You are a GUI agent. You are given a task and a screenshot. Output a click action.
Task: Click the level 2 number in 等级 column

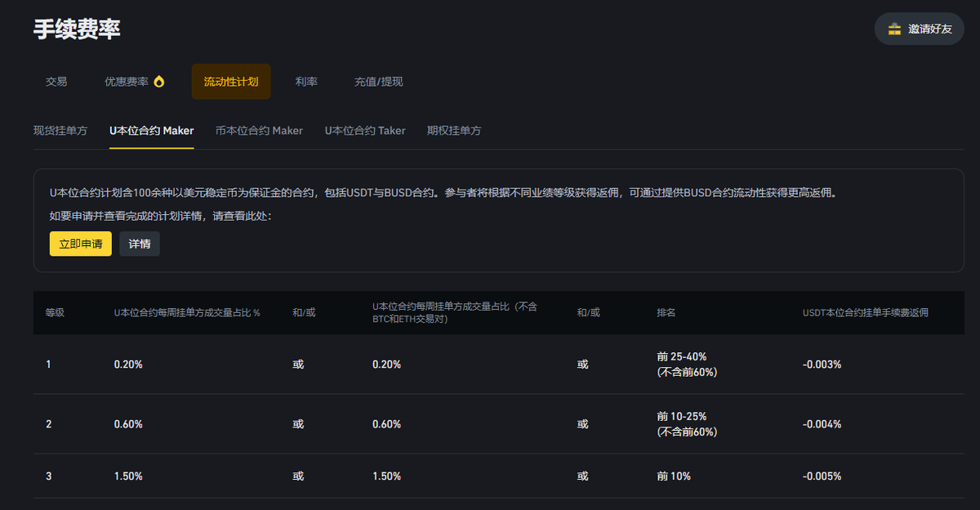48,424
